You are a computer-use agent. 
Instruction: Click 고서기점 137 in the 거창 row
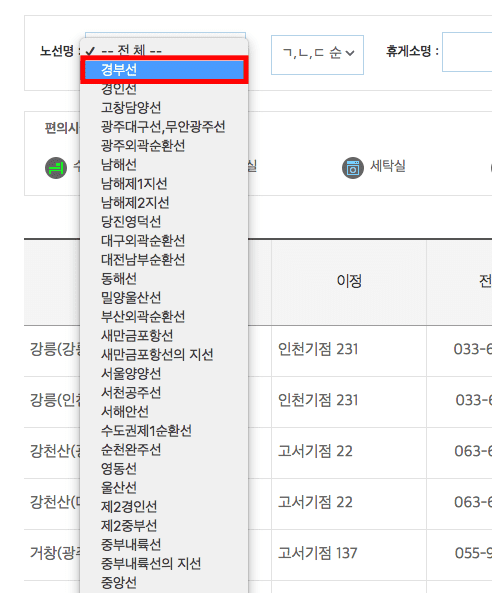coord(318,553)
